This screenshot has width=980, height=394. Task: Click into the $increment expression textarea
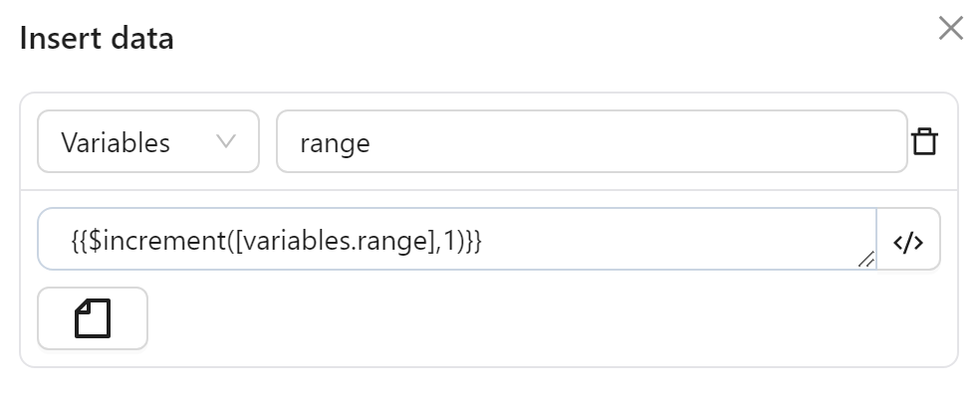click(x=457, y=240)
